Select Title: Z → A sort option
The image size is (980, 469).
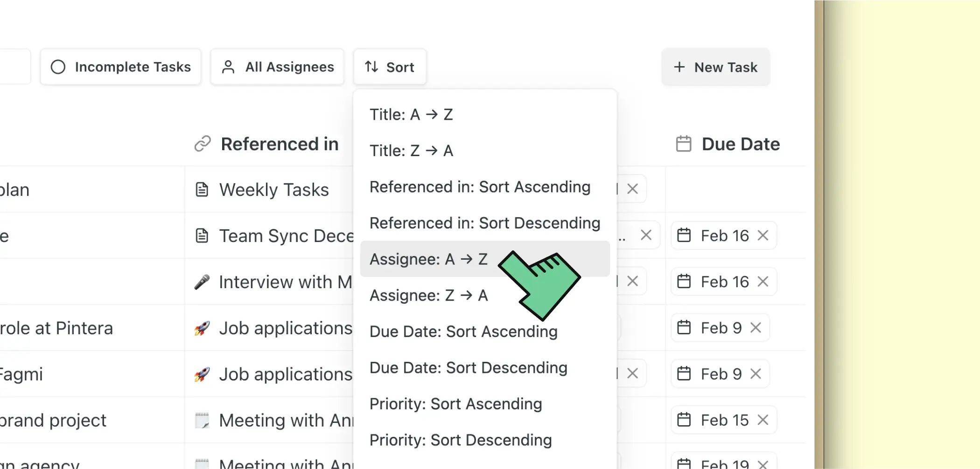[411, 151]
